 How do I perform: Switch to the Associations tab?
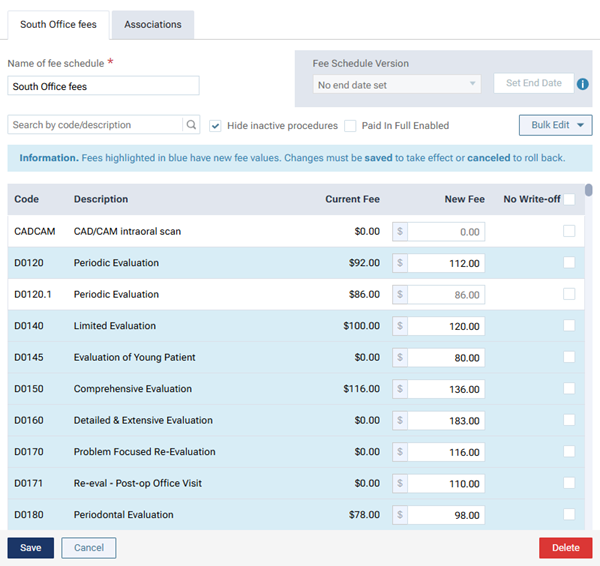tap(153, 24)
